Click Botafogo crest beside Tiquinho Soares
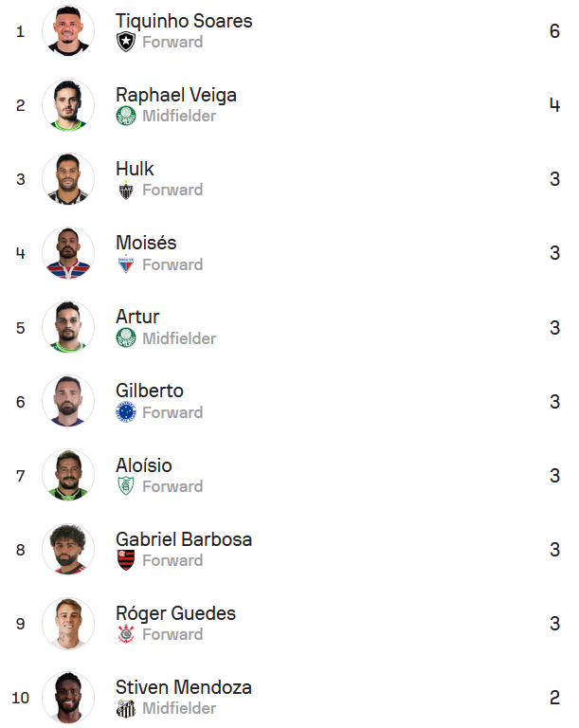The image size is (579, 728). (126, 42)
